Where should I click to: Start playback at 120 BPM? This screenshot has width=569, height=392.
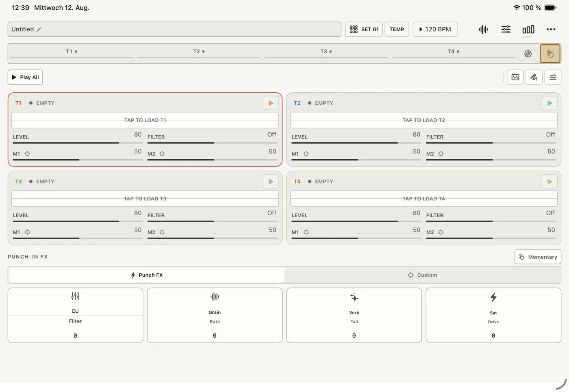pyautogui.click(x=435, y=29)
